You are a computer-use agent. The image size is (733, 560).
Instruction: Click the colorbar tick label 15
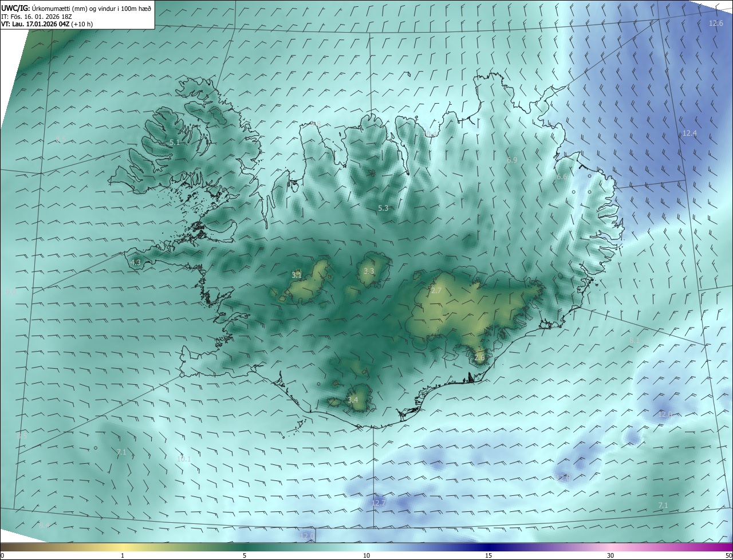click(488, 555)
